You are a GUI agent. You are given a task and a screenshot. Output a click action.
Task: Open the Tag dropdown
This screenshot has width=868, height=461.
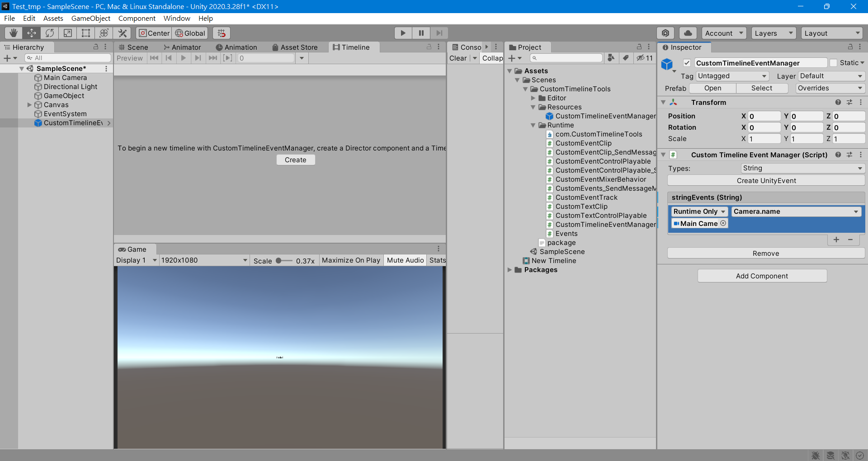pyautogui.click(x=732, y=76)
